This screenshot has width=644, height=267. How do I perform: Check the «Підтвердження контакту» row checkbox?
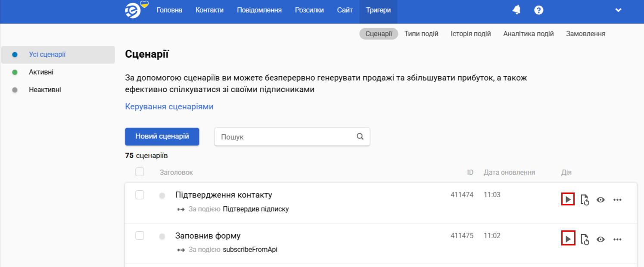[x=140, y=195]
